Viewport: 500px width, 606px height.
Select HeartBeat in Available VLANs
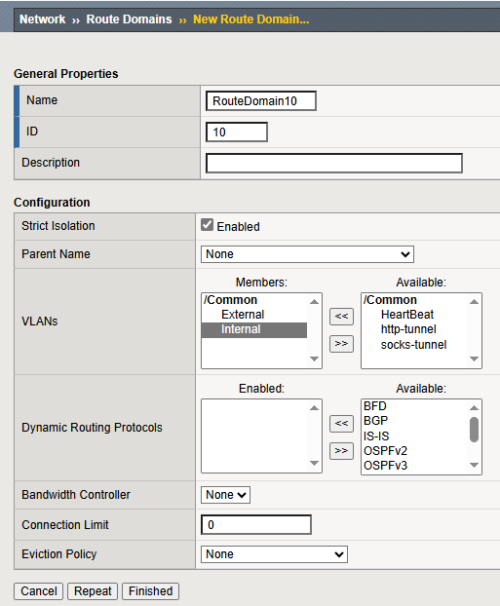[407, 315]
